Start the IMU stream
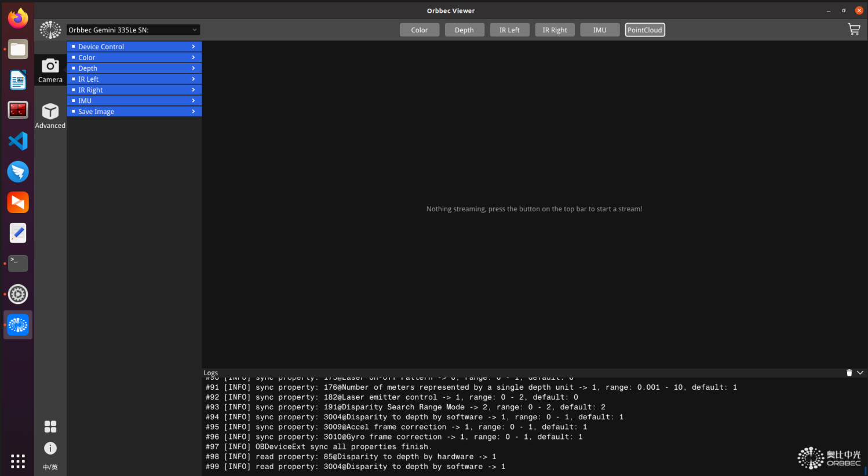This screenshot has height=476, width=868. (x=600, y=30)
